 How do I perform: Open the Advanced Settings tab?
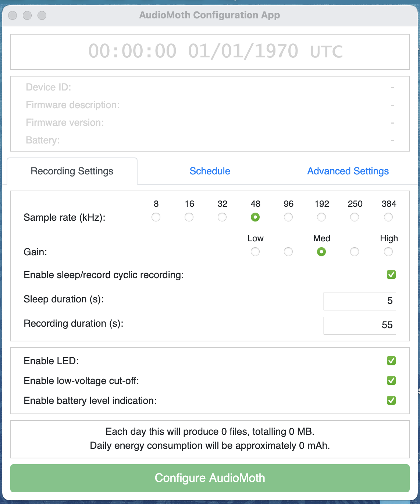[348, 171]
